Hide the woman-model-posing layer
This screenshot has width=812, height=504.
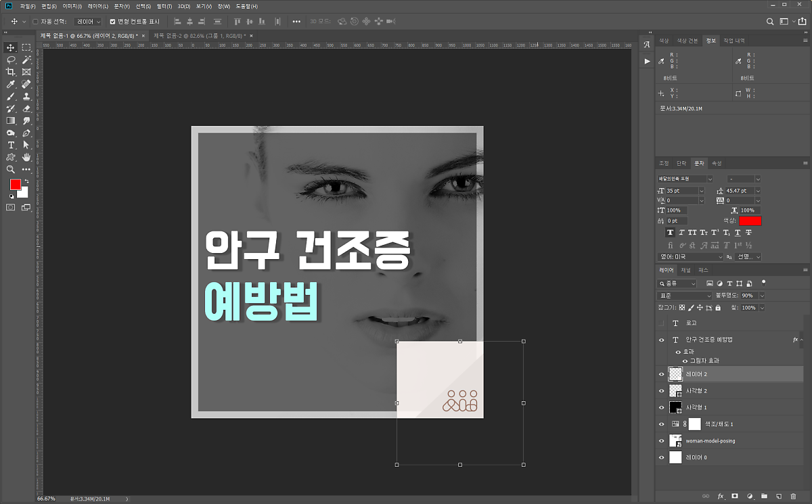click(662, 441)
